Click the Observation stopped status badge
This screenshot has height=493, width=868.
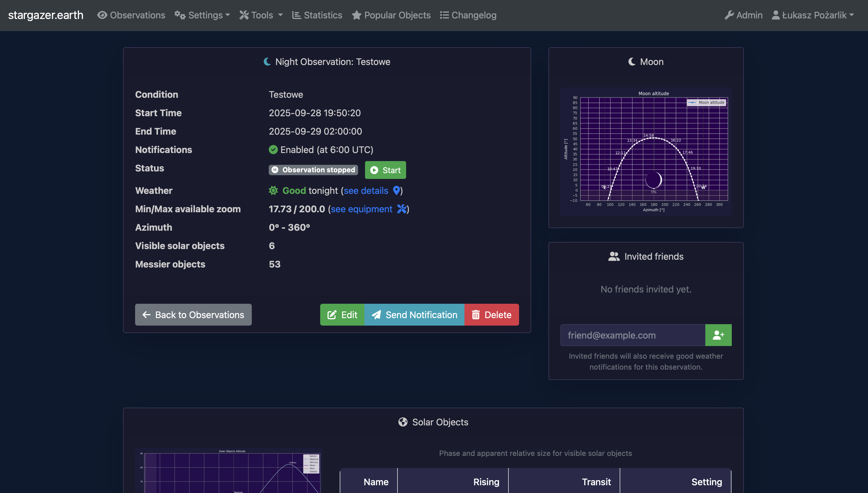313,170
